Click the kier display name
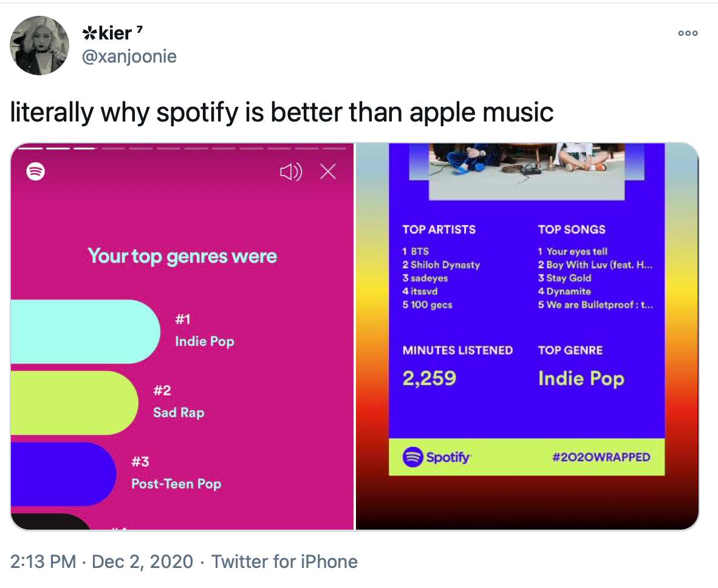The height and width of the screenshot is (588, 718). point(112,33)
